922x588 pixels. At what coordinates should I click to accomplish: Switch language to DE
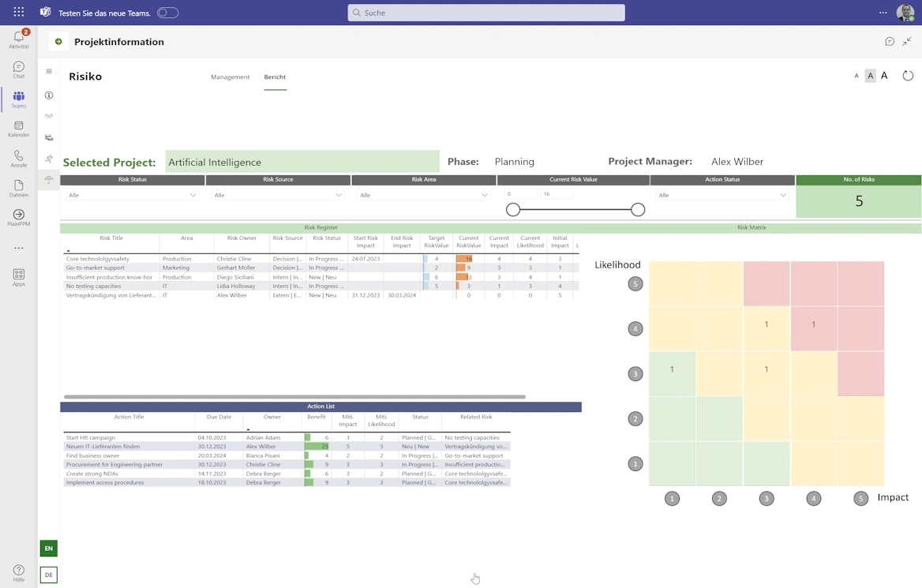click(49, 575)
